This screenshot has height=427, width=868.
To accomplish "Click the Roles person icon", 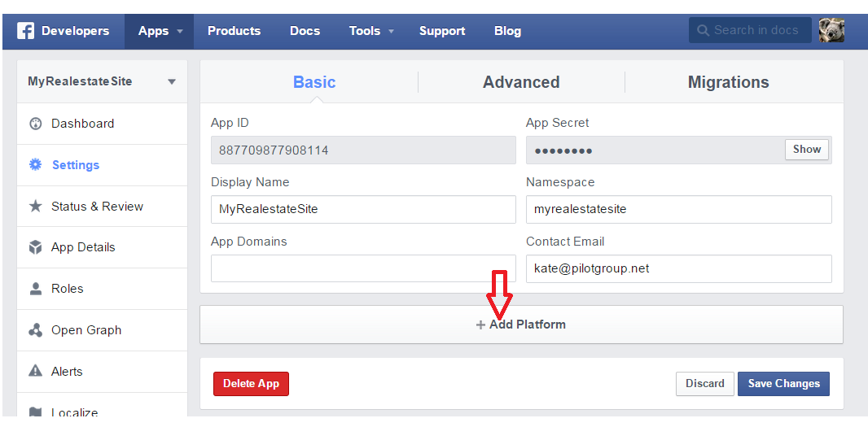I will (36, 289).
